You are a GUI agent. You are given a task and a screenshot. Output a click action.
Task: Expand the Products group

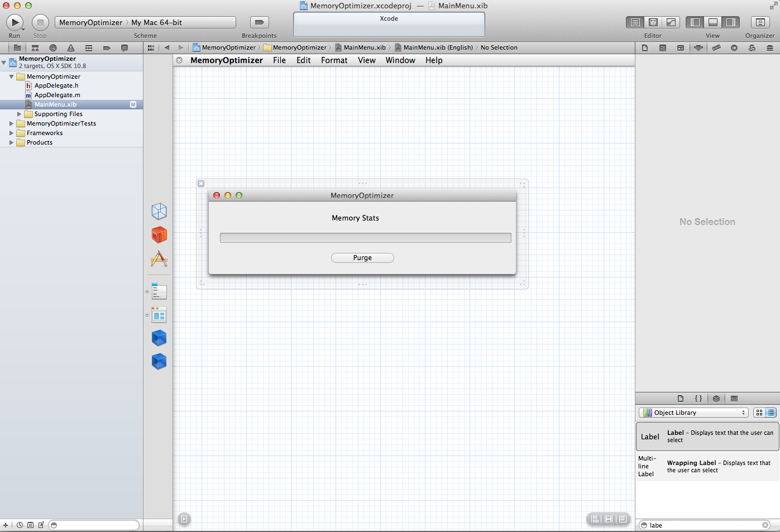11,142
